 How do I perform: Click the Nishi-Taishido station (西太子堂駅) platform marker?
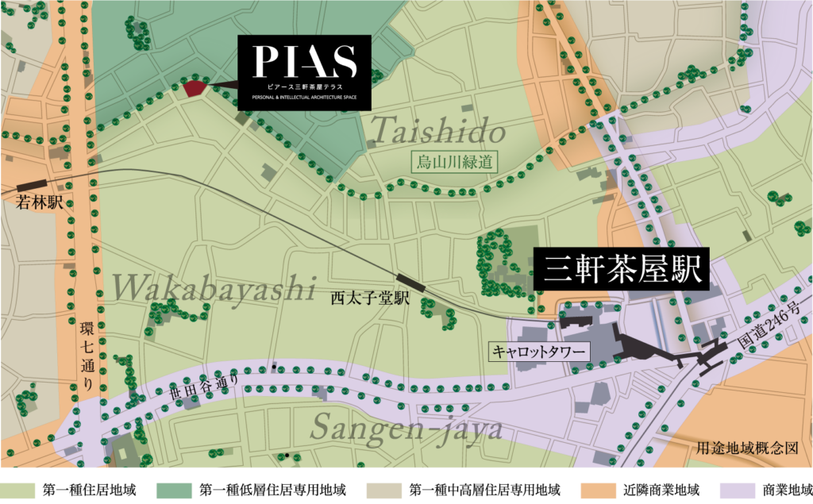(x=411, y=283)
